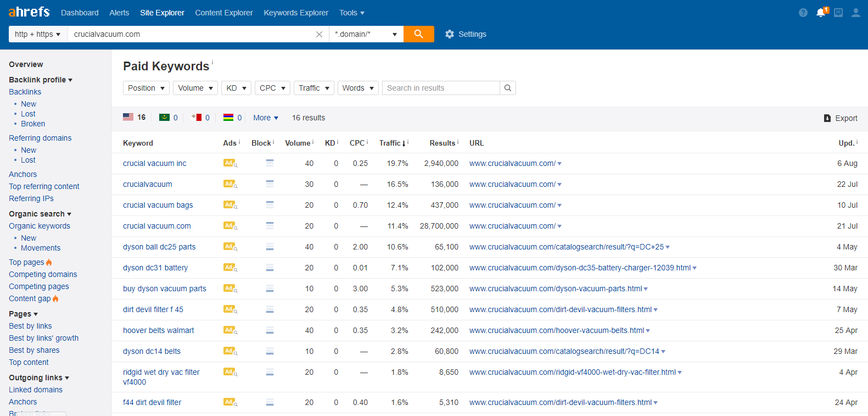868x416 pixels.
Task: Collapse the Backlink profile section
Action: (41, 80)
